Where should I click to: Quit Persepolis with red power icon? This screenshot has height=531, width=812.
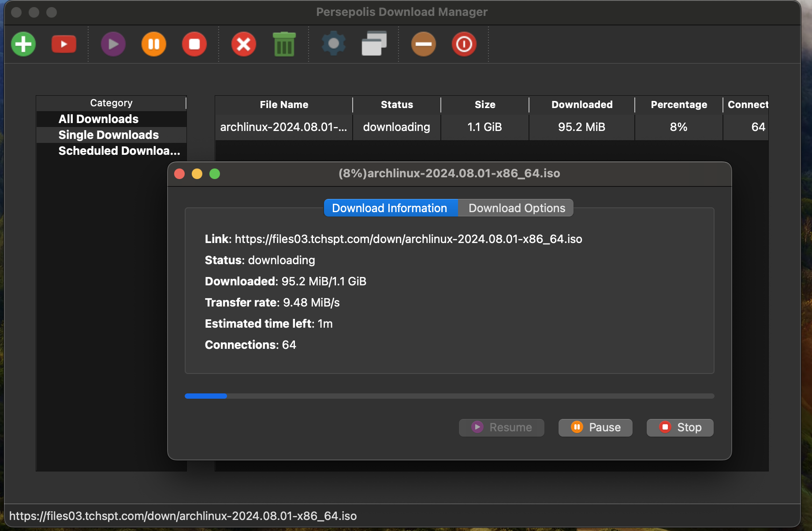pyautogui.click(x=464, y=44)
